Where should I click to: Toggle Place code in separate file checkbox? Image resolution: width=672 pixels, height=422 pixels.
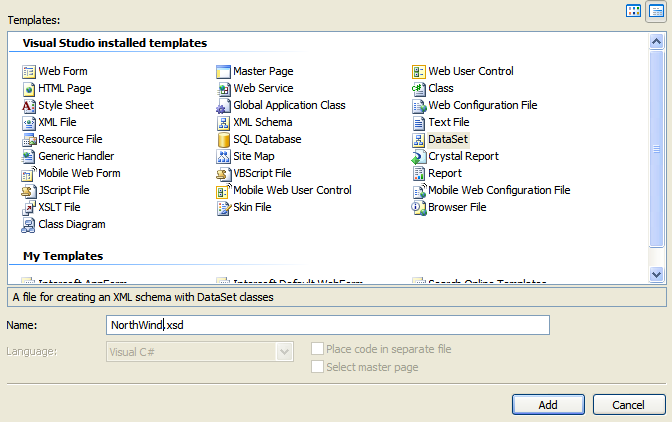[x=318, y=349]
